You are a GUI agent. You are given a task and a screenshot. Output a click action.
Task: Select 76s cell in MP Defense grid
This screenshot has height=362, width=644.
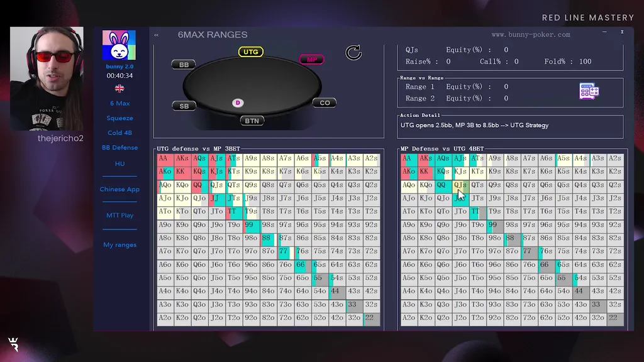(547, 251)
